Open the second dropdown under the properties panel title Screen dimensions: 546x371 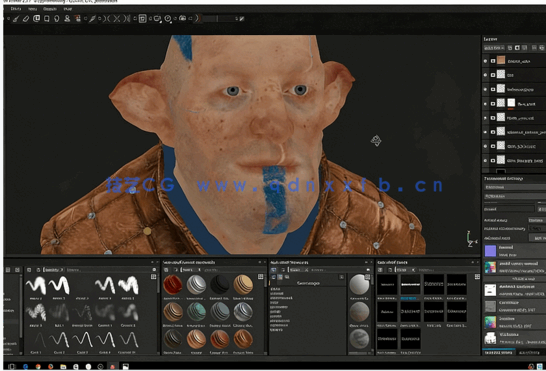point(515,196)
